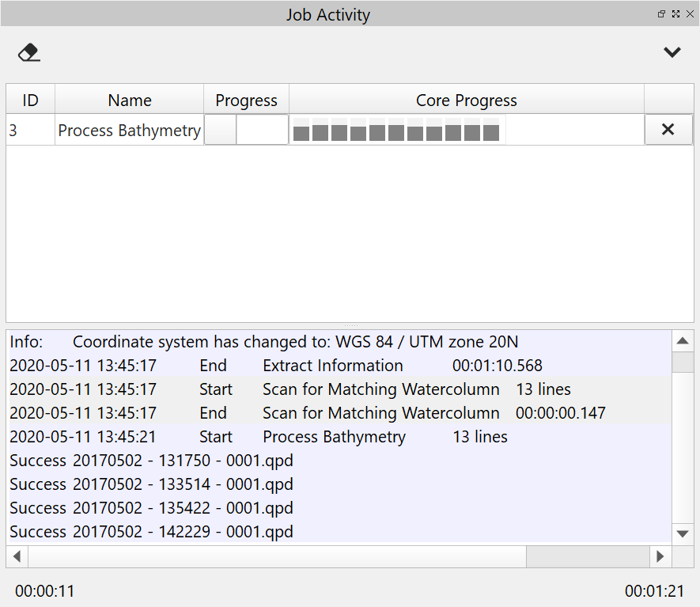
Task: Select the log line for 133514 - 0001.qpd
Action: pos(151,484)
